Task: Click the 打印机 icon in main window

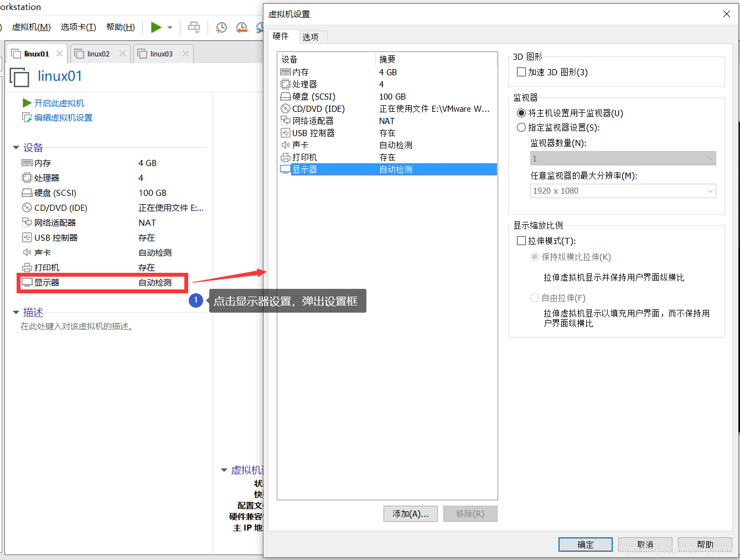Action: [27, 267]
